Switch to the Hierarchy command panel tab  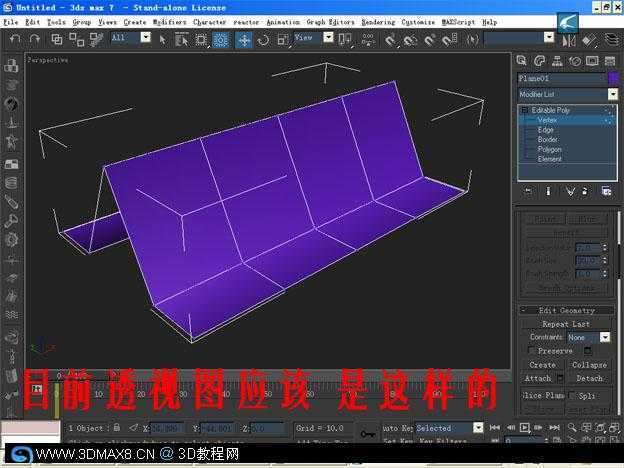(x=557, y=60)
